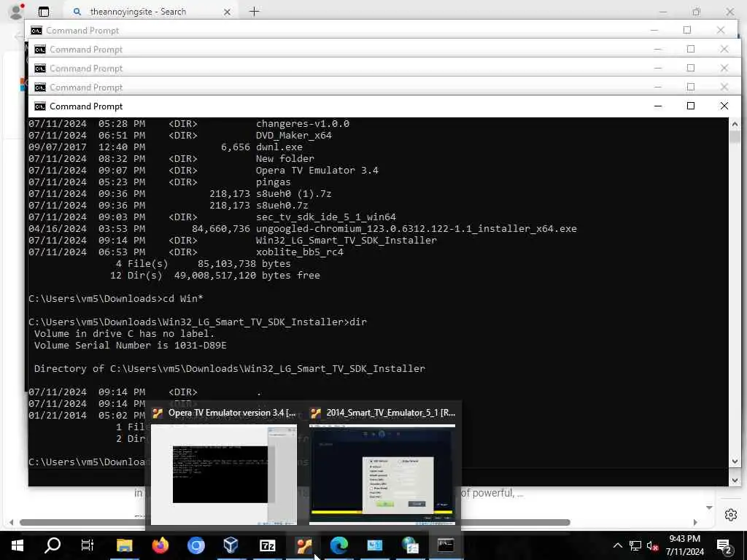The width and height of the screenshot is (747, 560).
Task: Click 'pingas' directory entry
Action: (273, 182)
